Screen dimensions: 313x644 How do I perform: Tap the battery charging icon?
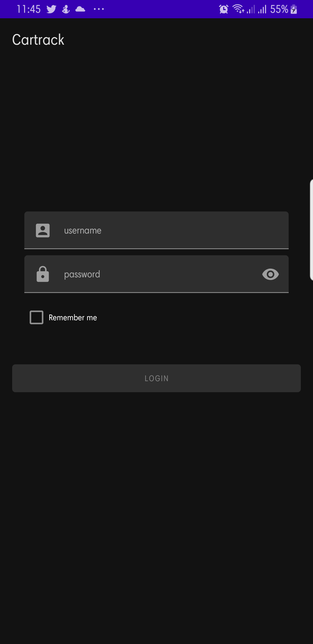coord(294,9)
